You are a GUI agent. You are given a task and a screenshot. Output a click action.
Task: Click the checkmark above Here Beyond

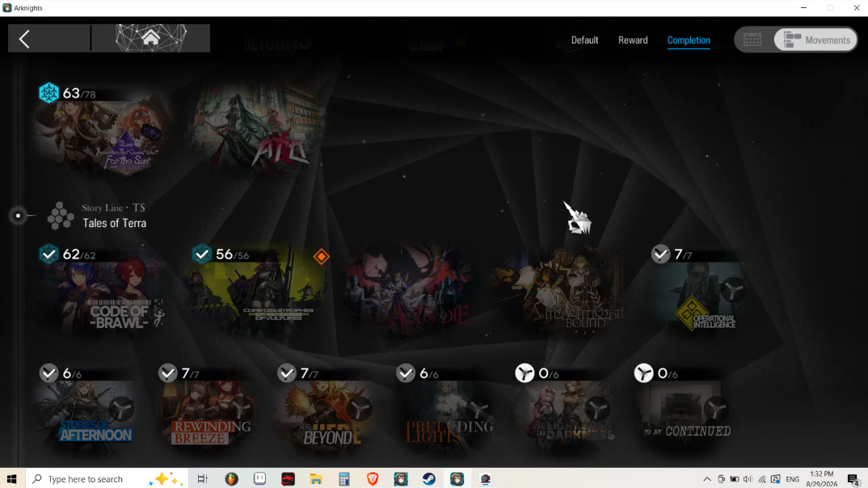287,373
